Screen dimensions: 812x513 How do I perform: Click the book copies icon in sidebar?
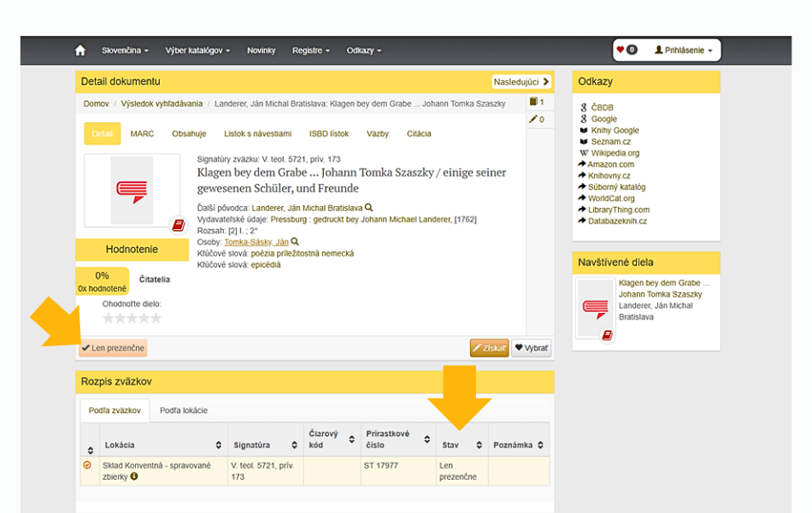point(536,102)
